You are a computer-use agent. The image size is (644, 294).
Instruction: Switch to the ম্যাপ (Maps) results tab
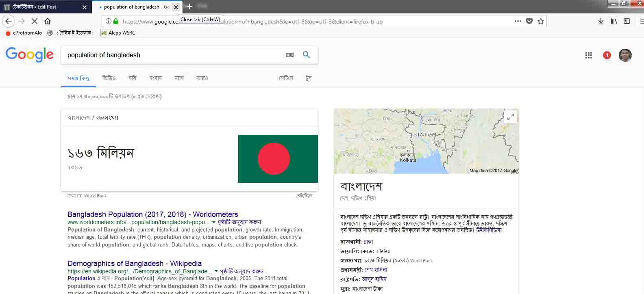[179, 78]
